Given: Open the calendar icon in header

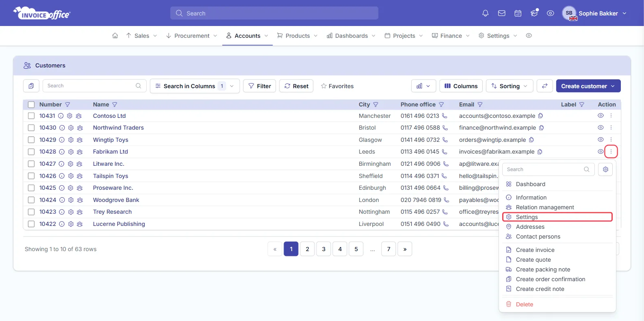Looking at the screenshot, I should [518, 13].
